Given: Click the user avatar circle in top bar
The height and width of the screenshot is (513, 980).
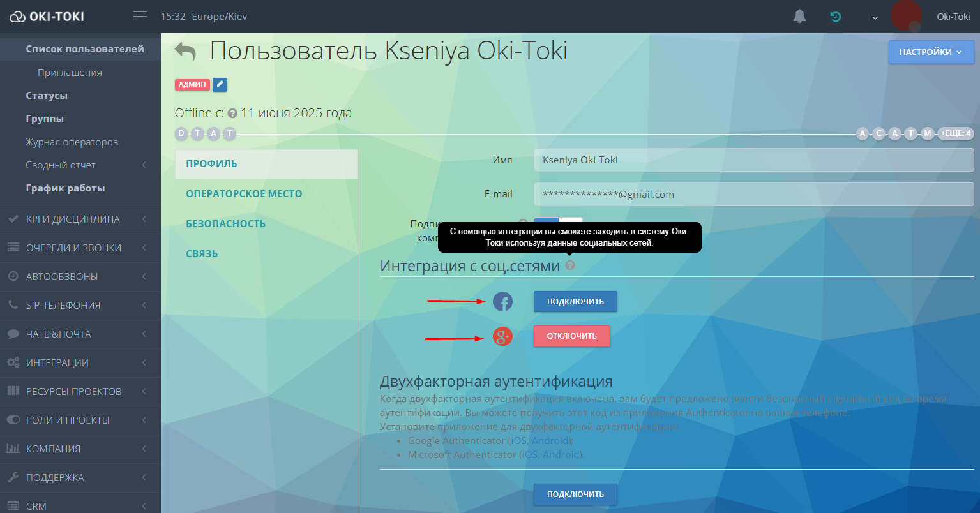Looking at the screenshot, I should point(906,15).
